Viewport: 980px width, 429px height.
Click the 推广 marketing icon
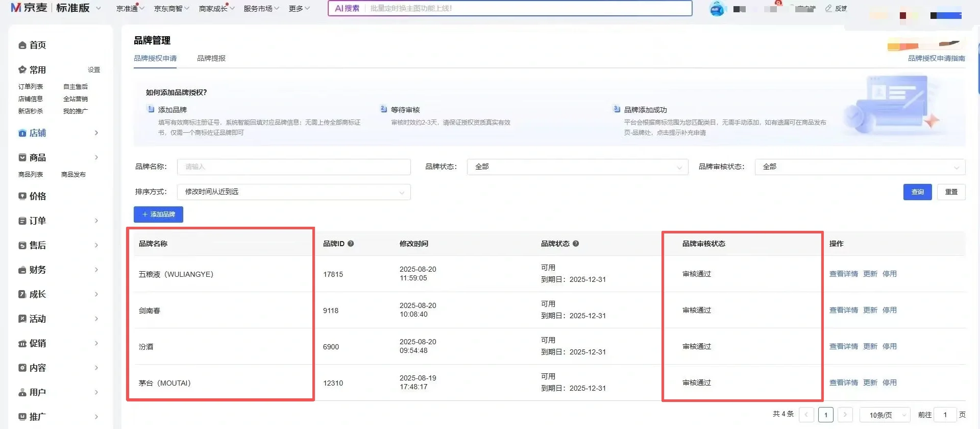[x=22, y=417]
